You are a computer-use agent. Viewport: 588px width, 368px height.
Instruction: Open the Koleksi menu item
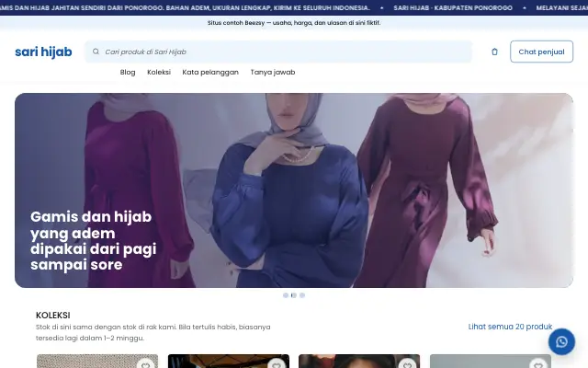tap(159, 72)
